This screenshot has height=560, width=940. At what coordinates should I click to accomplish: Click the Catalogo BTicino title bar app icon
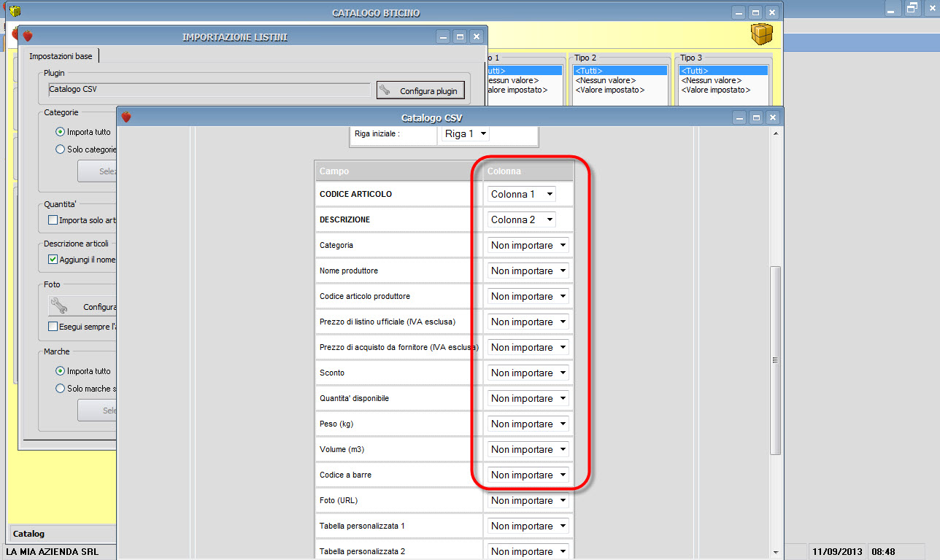tap(15, 12)
